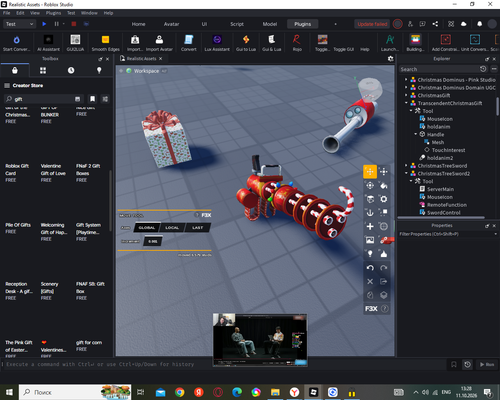Open F3X help question mark
The height and width of the screenshot is (400, 500).
(385, 309)
